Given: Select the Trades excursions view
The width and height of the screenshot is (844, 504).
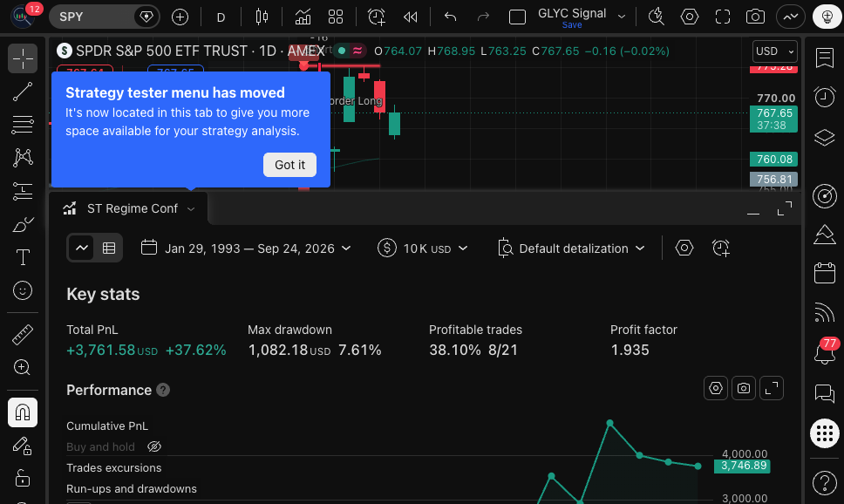Looking at the screenshot, I should click(x=113, y=468).
